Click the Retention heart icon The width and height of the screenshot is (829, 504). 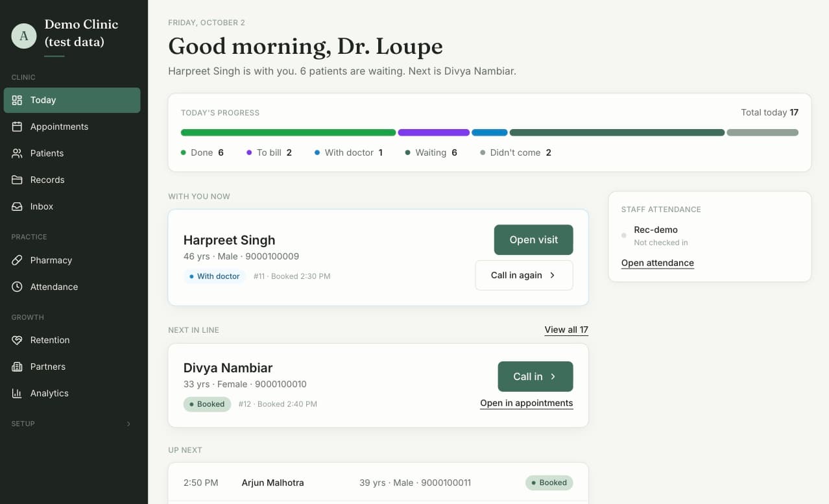point(18,340)
